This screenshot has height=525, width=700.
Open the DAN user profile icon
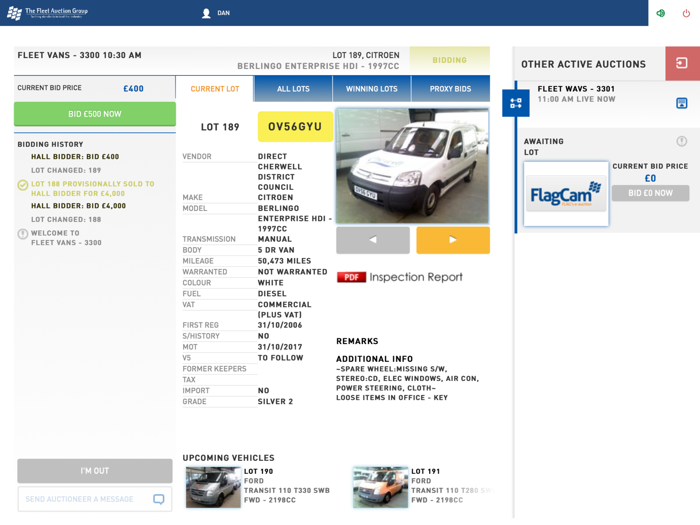(206, 13)
